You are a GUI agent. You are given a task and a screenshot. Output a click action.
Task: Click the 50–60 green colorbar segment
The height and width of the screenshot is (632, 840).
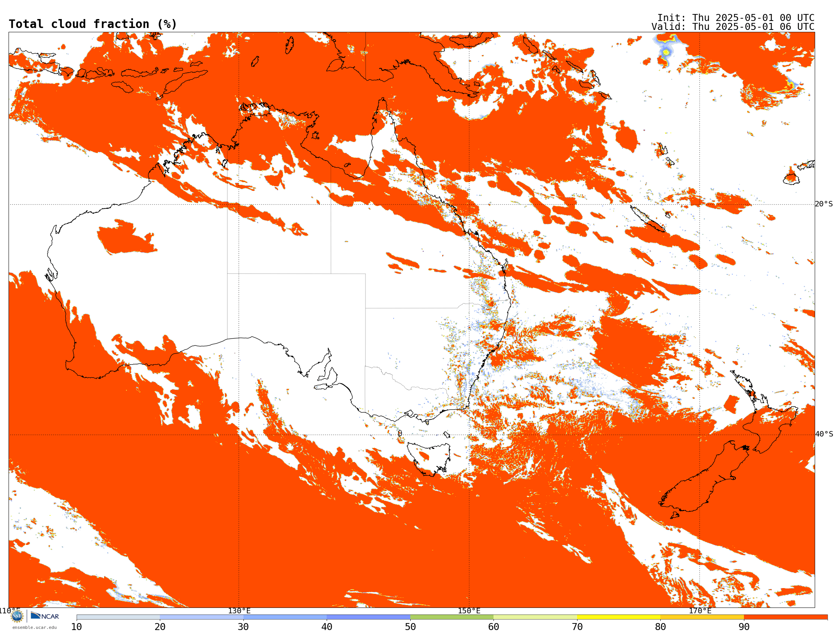pos(452,617)
